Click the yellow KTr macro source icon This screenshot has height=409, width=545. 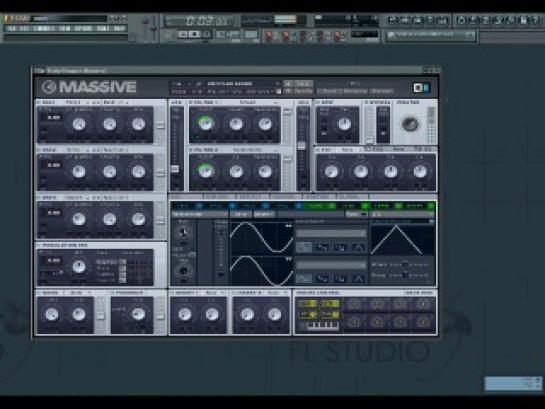[308, 304]
